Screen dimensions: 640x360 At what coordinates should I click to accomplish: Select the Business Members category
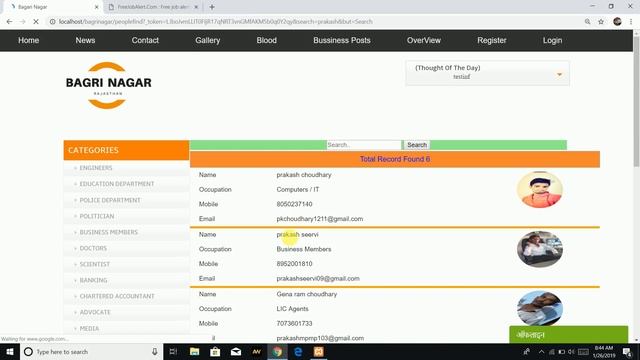[x=109, y=232]
